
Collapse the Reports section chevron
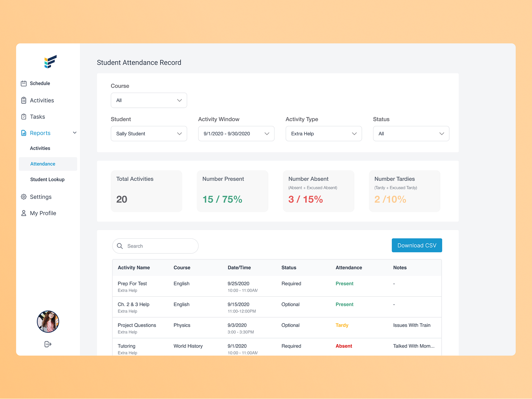[x=75, y=133]
